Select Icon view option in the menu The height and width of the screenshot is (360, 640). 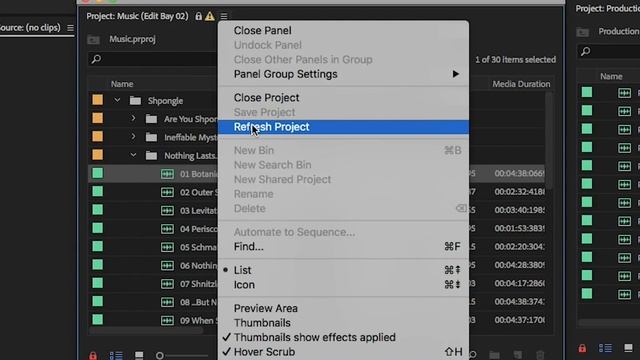[244, 285]
